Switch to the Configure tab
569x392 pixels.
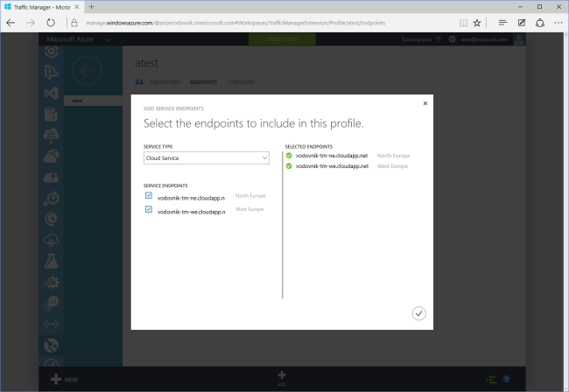(240, 82)
